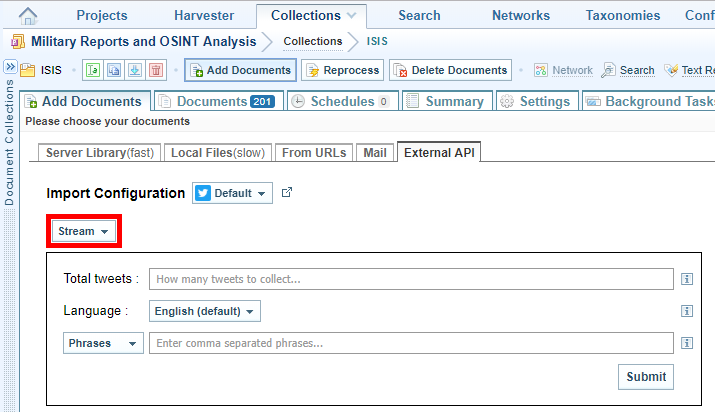Click the red delete collection trash icon
Screen dimensions: 715x412
[155, 70]
